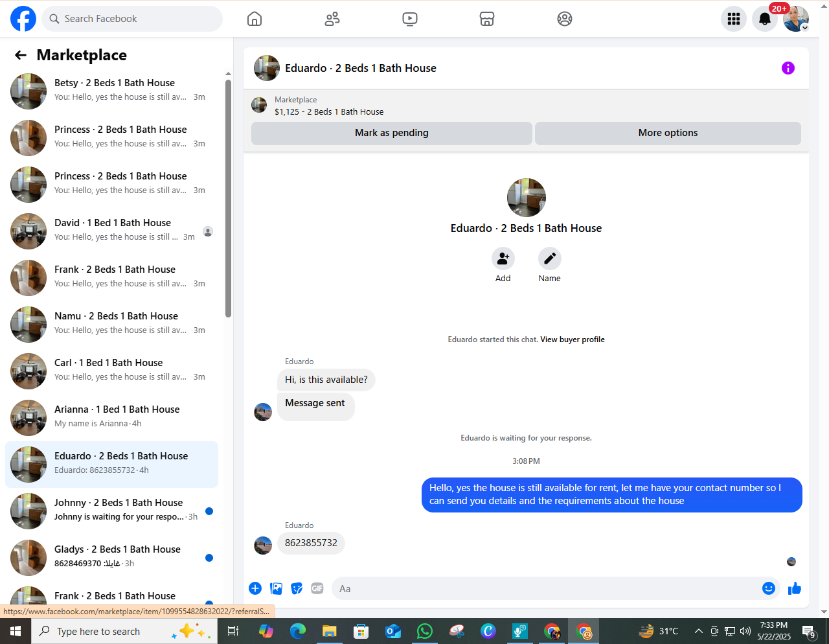The height and width of the screenshot is (644, 829).
Task: Click More options button
Action: pyautogui.click(x=668, y=133)
